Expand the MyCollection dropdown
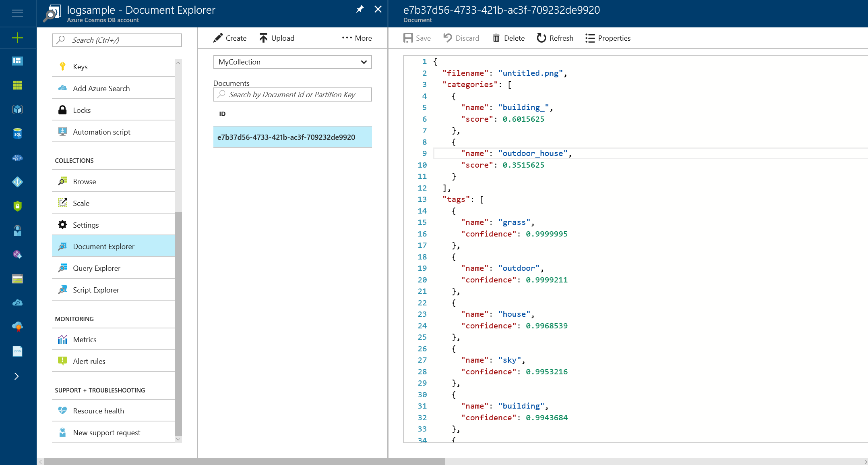Screen dimensions: 868x465 [x=292, y=62]
